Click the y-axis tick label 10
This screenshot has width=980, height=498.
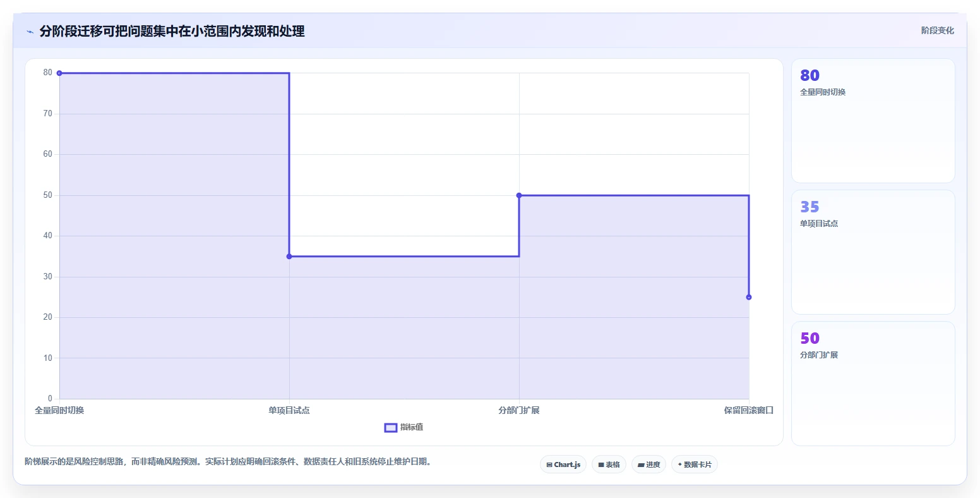click(x=48, y=358)
